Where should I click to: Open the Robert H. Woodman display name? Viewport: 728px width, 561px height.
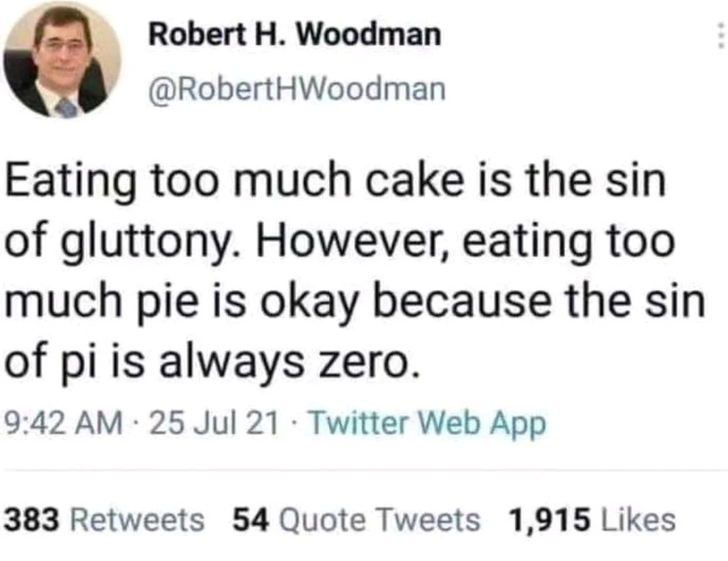[x=294, y=34]
